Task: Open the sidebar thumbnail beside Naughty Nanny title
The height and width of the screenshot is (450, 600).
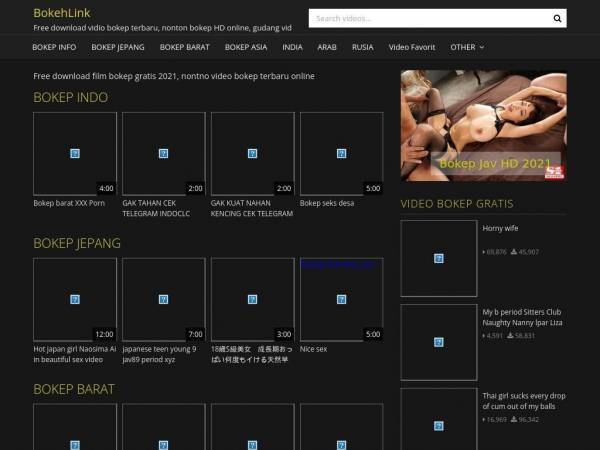Action: (x=439, y=342)
